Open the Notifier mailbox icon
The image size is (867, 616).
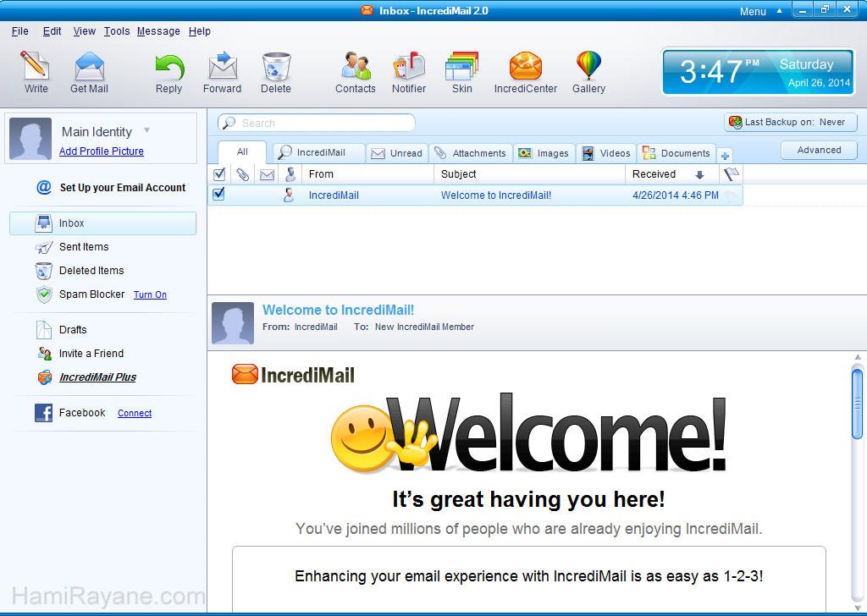click(409, 72)
